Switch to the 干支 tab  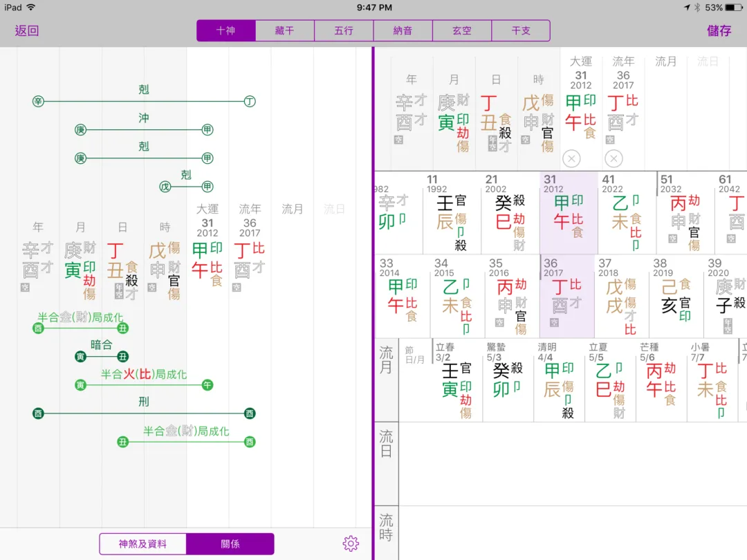(521, 30)
